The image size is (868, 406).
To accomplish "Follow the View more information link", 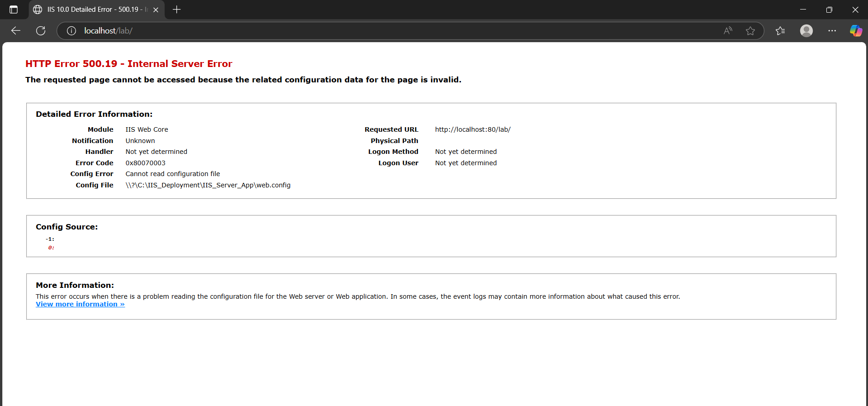I will pos(80,304).
